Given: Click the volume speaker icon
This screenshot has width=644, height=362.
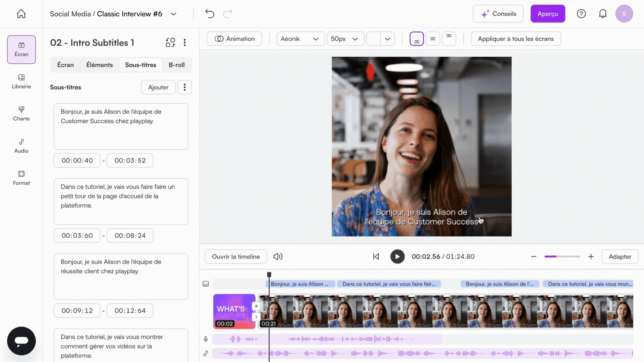Looking at the screenshot, I should tap(278, 256).
